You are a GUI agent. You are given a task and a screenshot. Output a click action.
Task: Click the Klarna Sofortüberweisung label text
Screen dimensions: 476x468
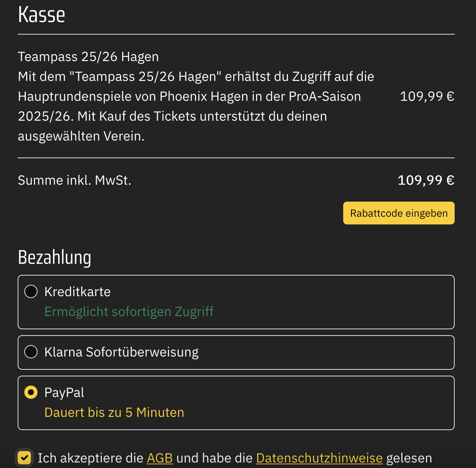pos(121,352)
